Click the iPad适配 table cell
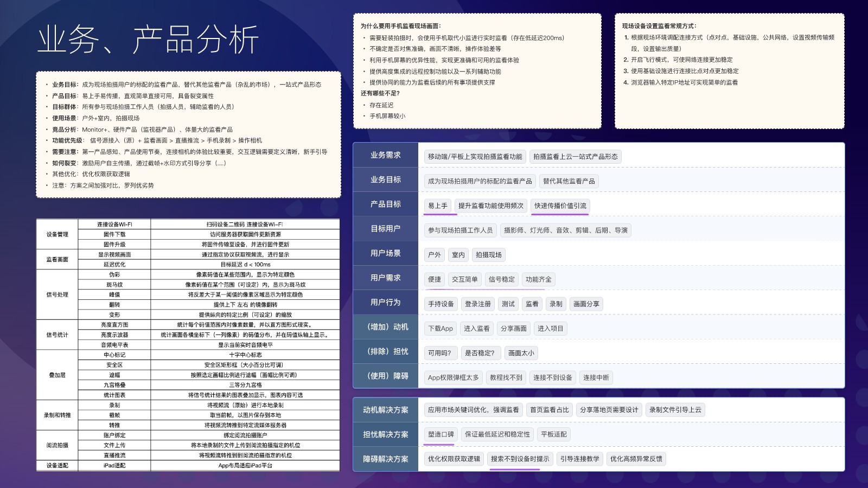868x488 pixels. pyautogui.click(x=114, y=466)
